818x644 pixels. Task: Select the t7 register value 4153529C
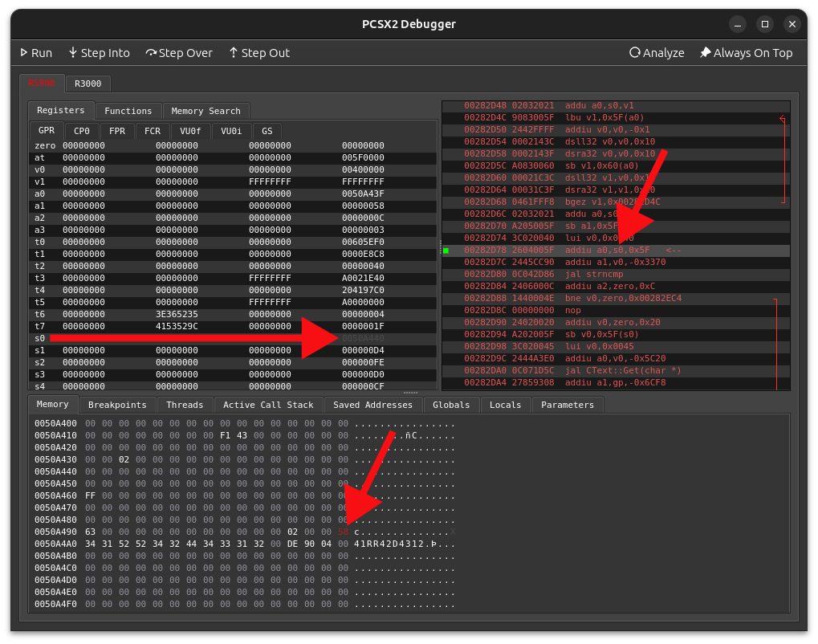(x=177, y=326)
